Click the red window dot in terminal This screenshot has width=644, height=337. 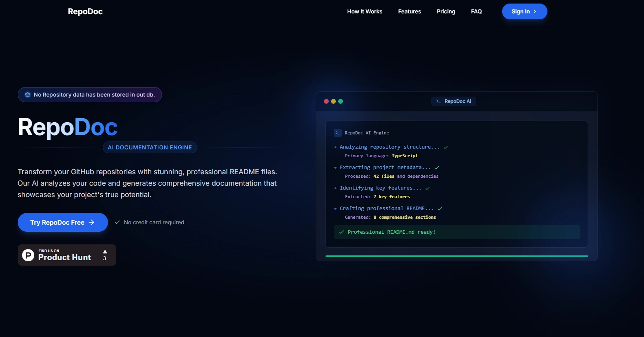pyautogui.click(x=326, y=101)
